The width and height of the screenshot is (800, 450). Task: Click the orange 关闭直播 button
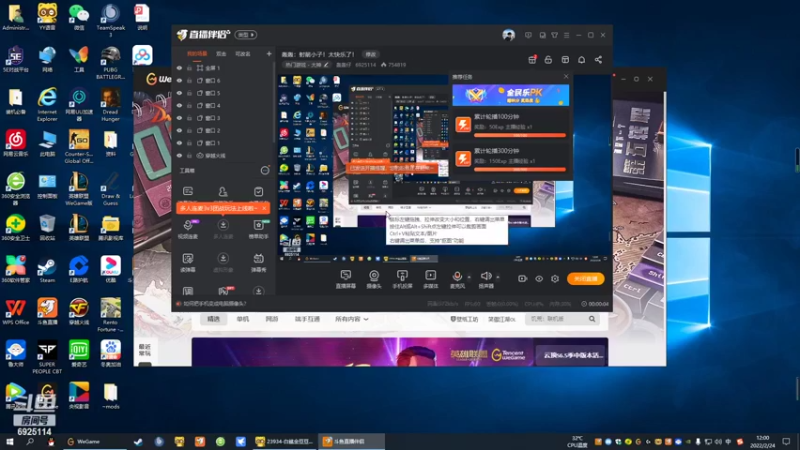click(x=585, y=279)
